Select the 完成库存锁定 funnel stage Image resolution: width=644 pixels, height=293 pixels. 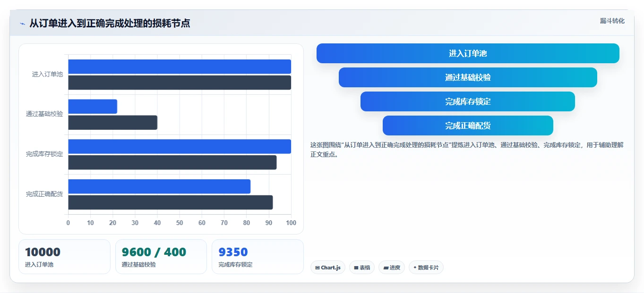[468, 101]
